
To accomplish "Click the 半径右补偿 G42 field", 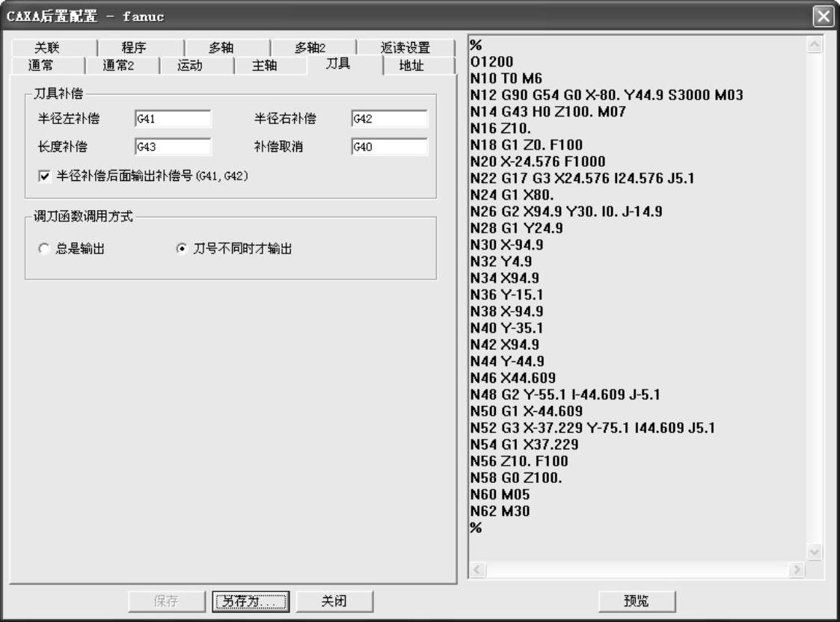I will (389, 119).
